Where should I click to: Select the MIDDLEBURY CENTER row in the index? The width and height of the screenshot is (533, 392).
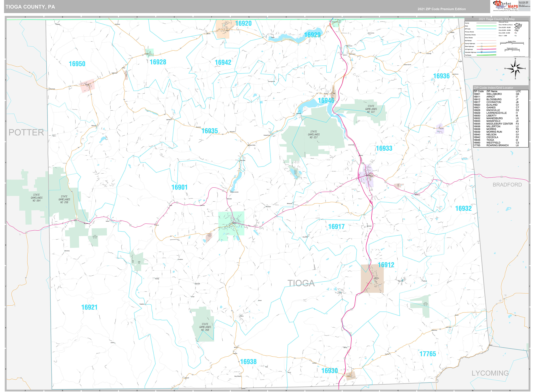pos(501,124)
